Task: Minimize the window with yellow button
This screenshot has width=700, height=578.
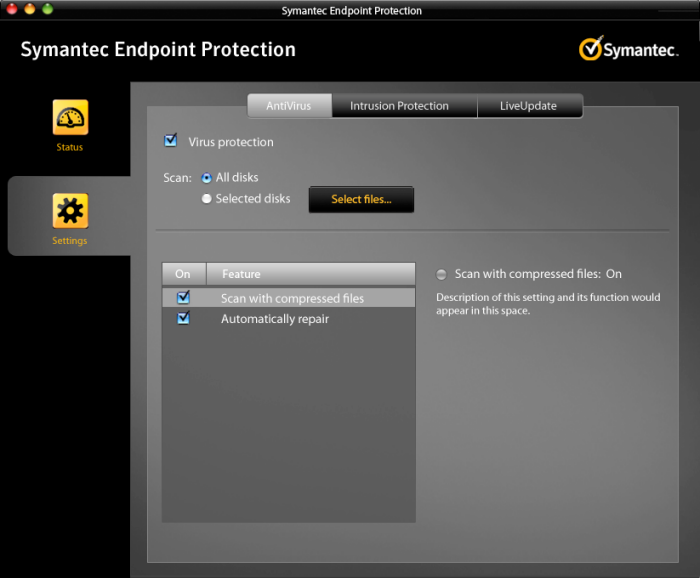Action: (29, 8)
